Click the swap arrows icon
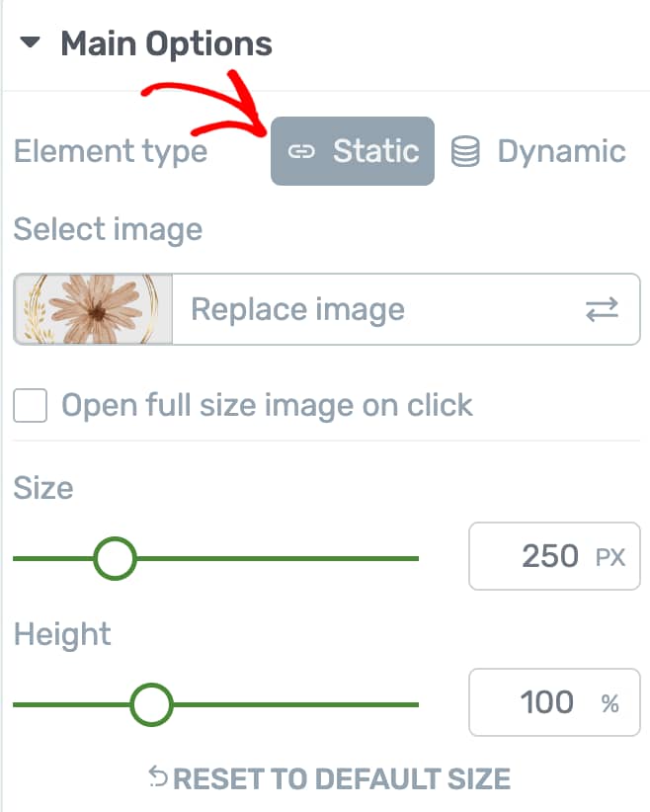 [x=602, y=309]
